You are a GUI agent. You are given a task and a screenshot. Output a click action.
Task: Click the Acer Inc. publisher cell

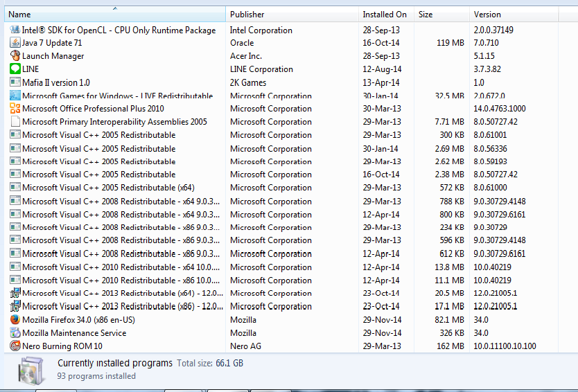point(246,56)
